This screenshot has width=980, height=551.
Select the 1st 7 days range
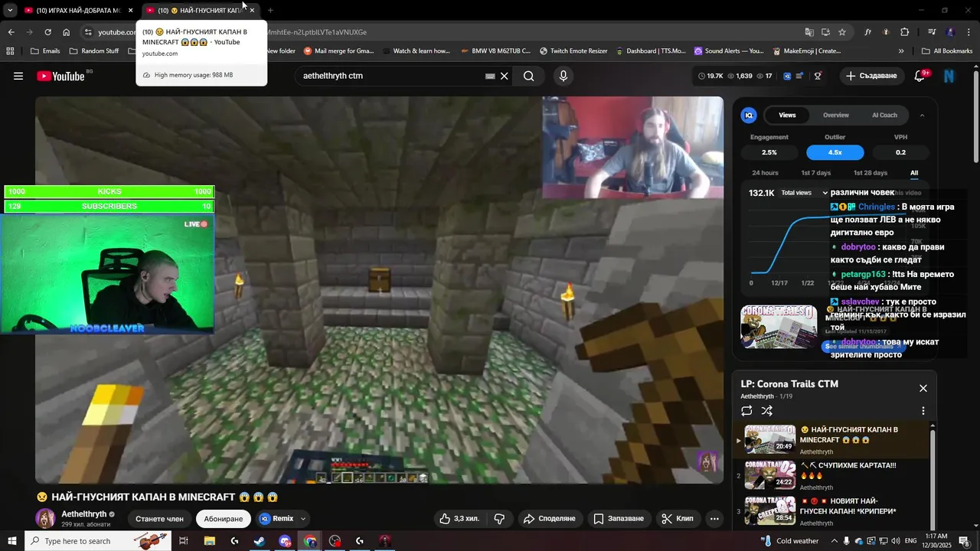tap(815, 173)
